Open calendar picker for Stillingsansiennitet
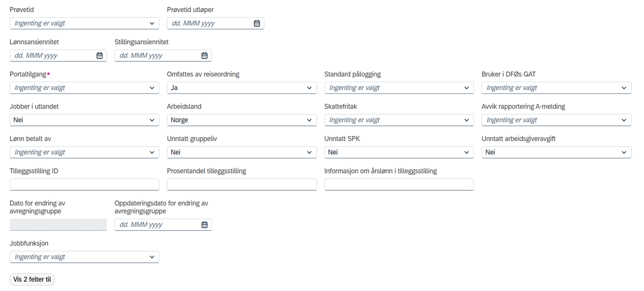 [x=205, y=56]
